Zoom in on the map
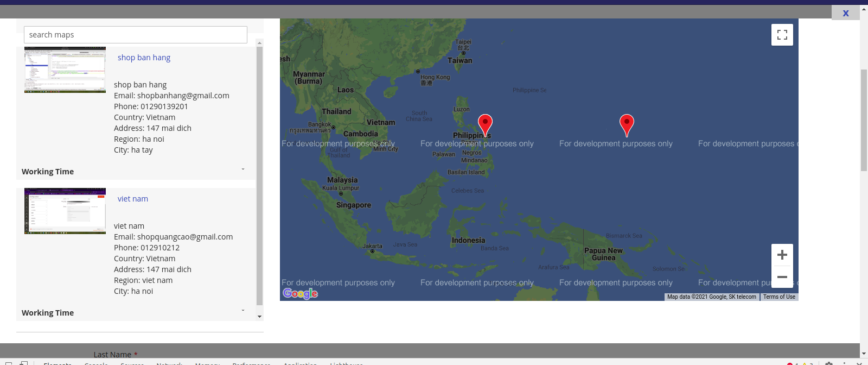The image size is (868, 365). pyautogui.click(x=782, y=255)
